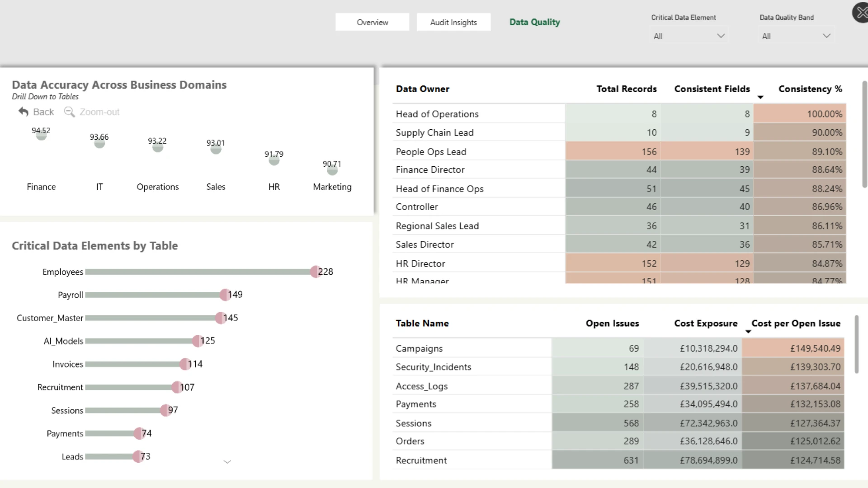Open the Data Quality Band dropdown
This screenshot has height=488, width=868.
797,36
